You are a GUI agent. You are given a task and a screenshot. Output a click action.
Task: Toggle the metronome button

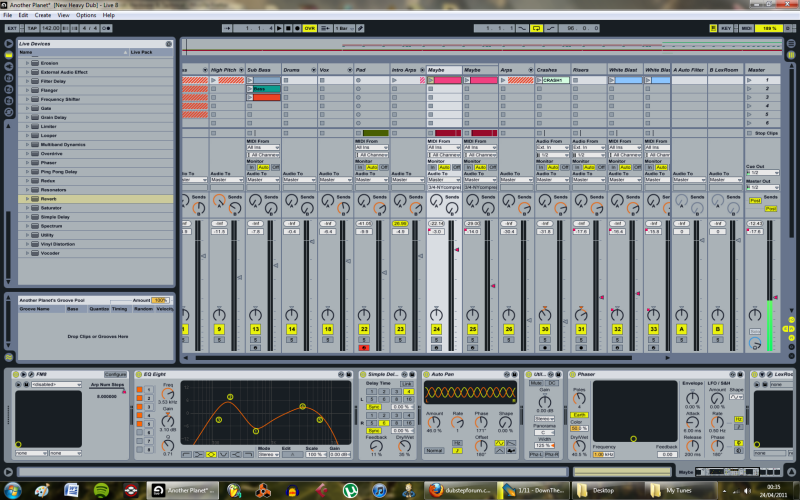coord(107,29)
